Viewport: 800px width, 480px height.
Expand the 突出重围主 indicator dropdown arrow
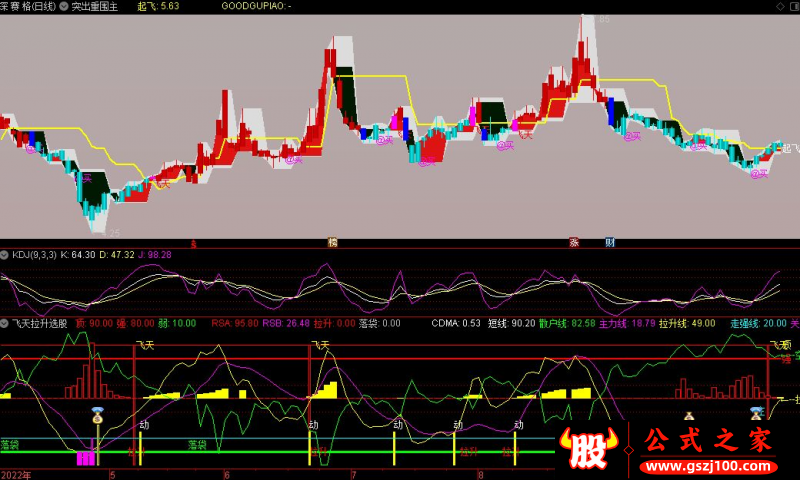click(x=65, y=6)
